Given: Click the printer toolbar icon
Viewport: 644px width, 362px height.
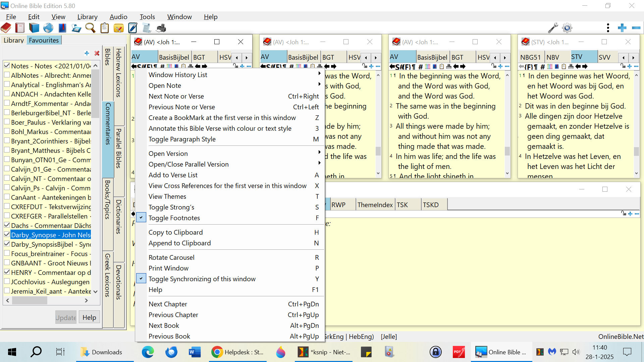Looking at the screenshot, I should 161,28.
